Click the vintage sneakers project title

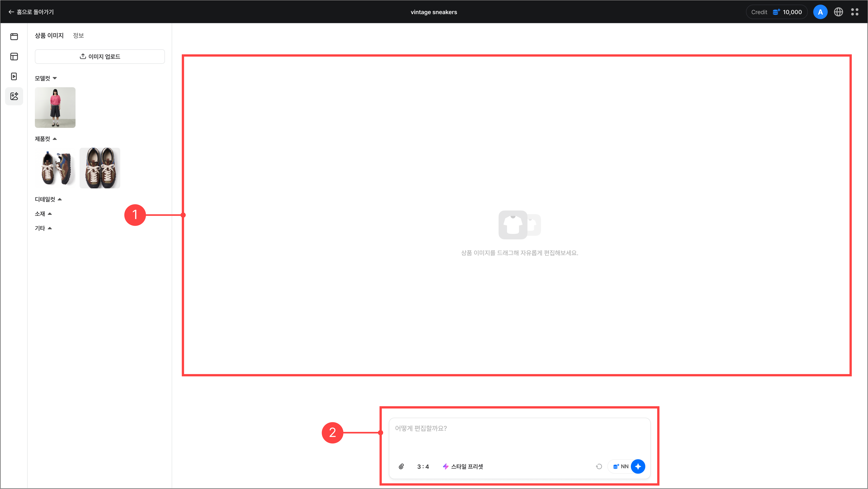click(x=434, y=12)
